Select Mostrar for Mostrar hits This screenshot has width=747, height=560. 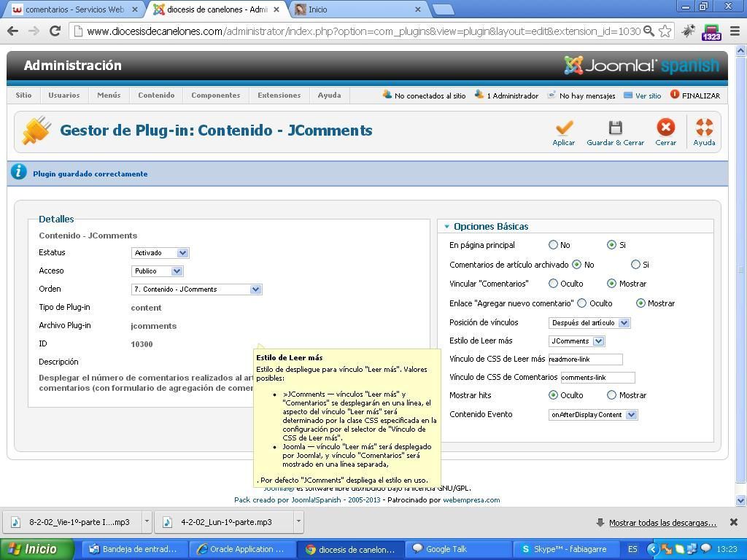[611, 394]
